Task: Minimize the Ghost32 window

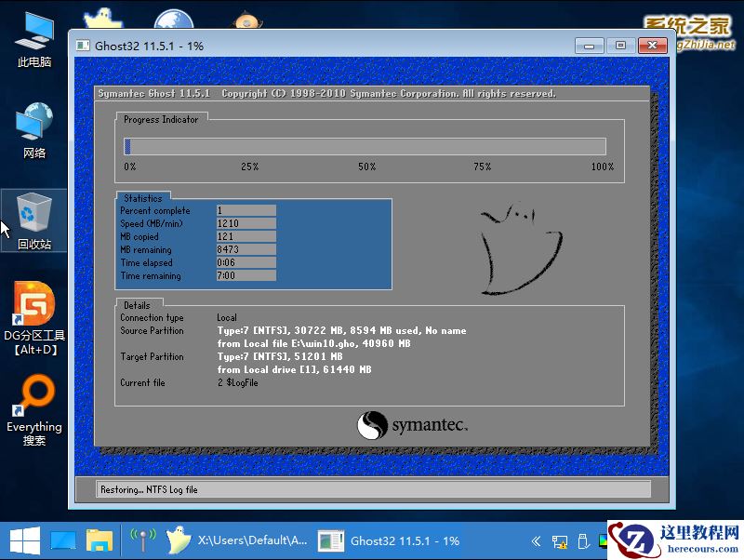Action: (589, 46)
